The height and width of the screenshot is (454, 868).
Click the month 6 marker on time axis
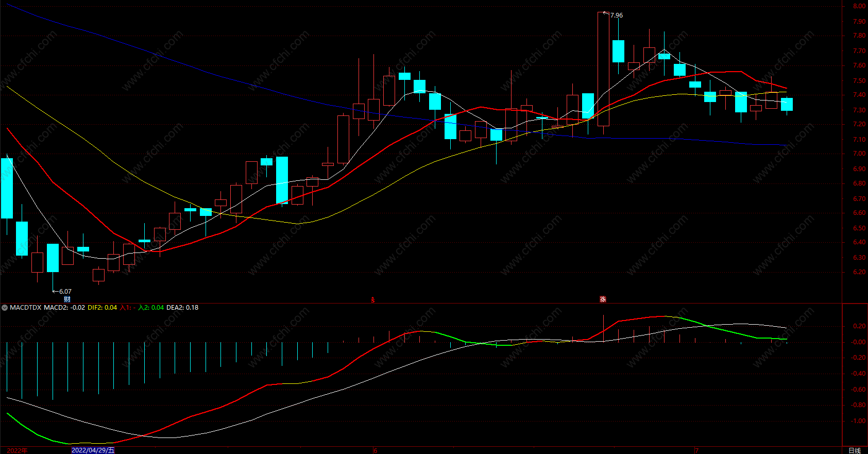click(x=376, y=450)
